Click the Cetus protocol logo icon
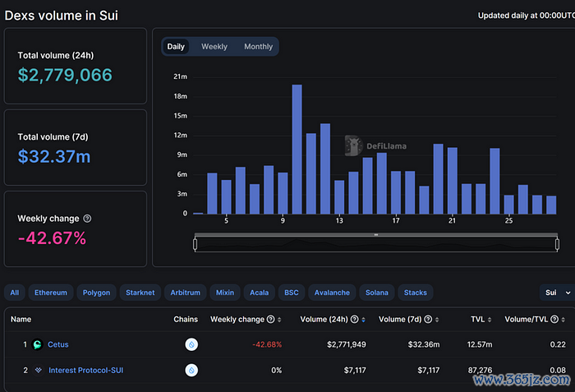 coord(38,344)
